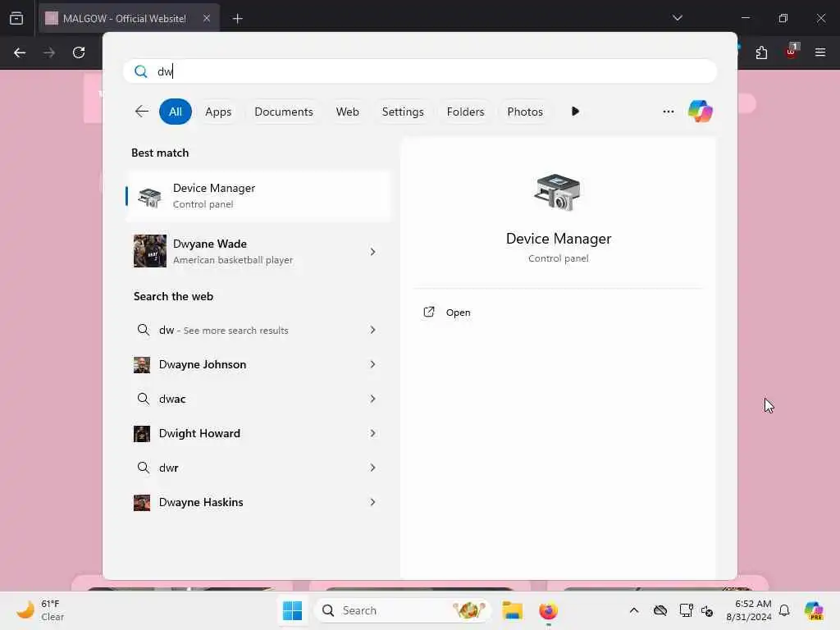Switch to Photos filter
Screen dimensions: 840x630
[524, 112]
